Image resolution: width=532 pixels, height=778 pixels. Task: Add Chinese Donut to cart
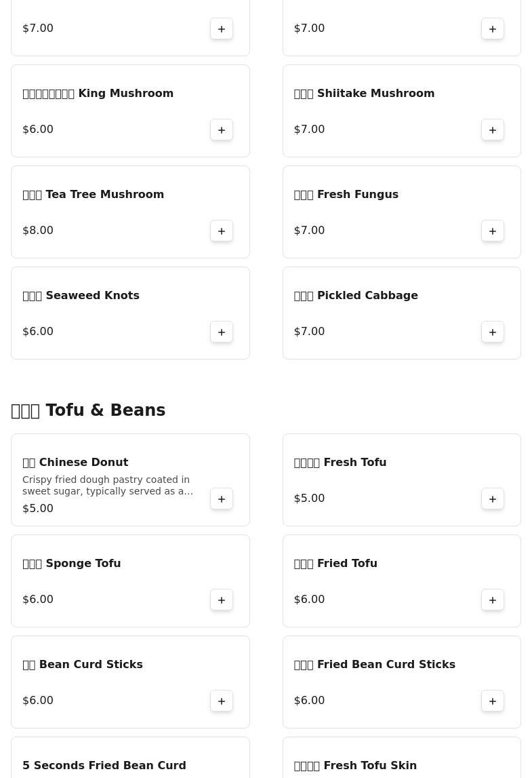(222, 499)
